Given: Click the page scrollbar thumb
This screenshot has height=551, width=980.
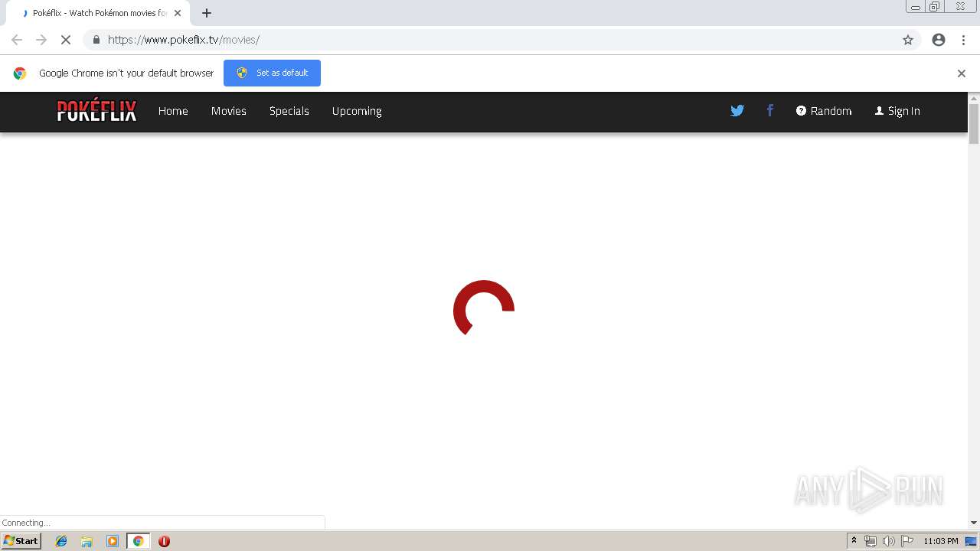Looking at the screenshot, I should [x=974, y=124].
